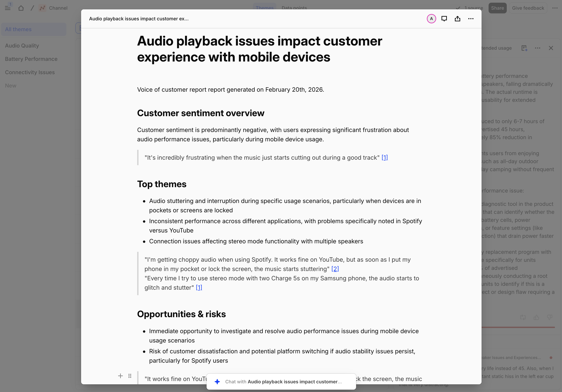Switch to the Themes tab

point(264,8)
